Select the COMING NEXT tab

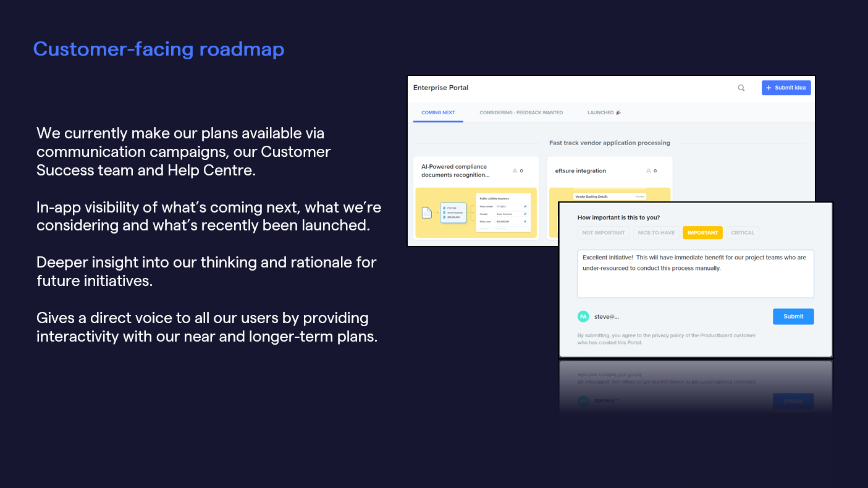coord(438,112)
